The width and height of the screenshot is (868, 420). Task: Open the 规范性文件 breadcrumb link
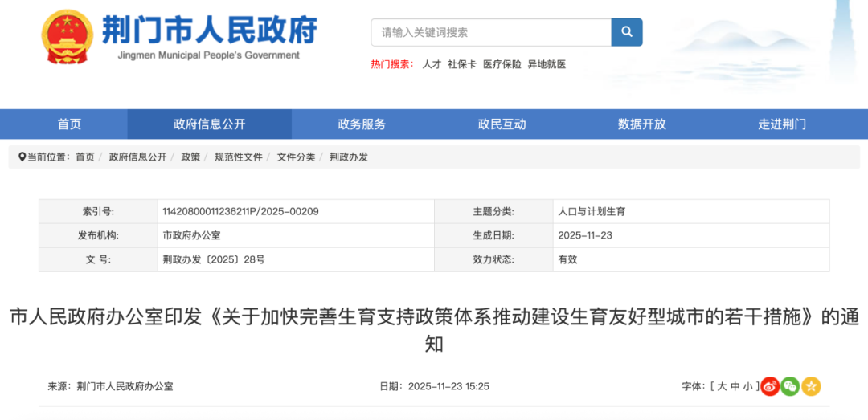pos(238,157)
